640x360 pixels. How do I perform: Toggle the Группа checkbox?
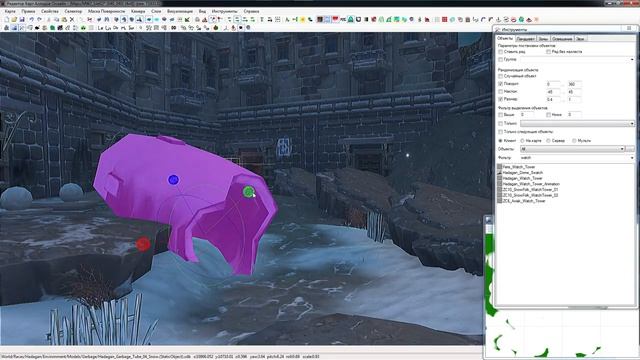coord(500,60)
